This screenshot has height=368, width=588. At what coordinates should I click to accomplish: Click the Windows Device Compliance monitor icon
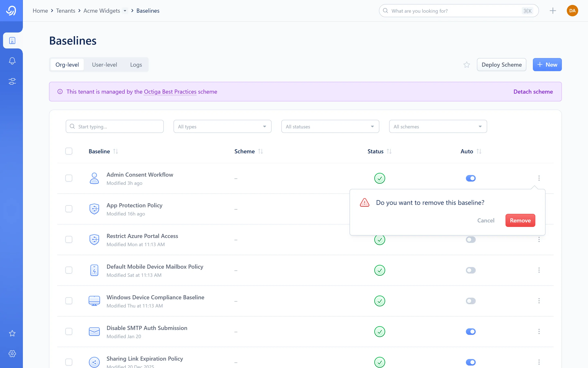(94, 301)
